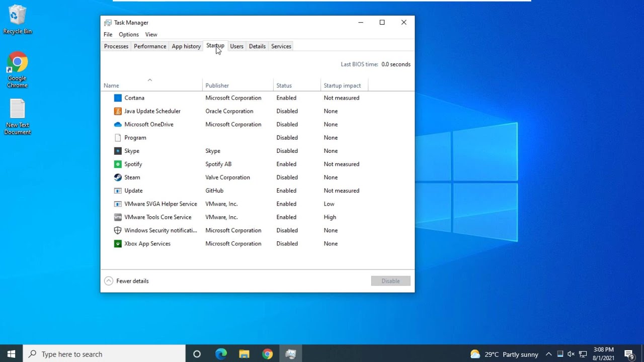Open Cortana circle in the taskbar
The width and height of the screenshot is (644, 362).
pyautogui.click(x=197, y=354)
